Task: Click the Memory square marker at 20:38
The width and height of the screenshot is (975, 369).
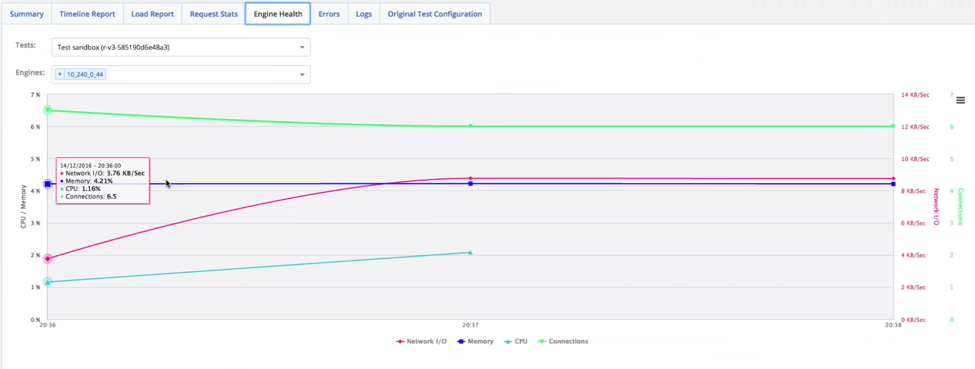Action: tap(894, 184)
